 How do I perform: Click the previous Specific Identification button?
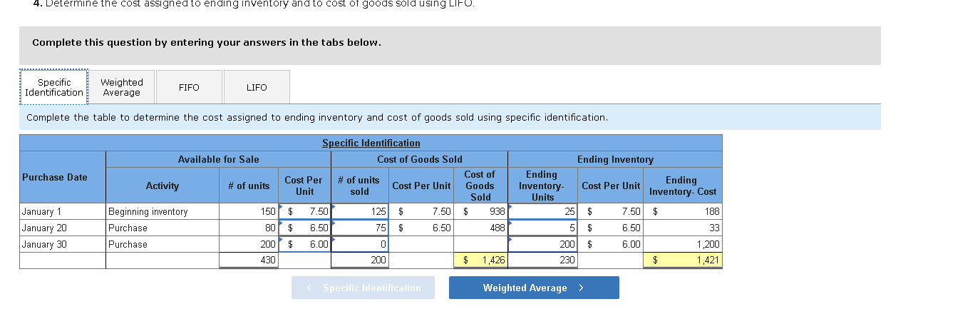(363, 288)
